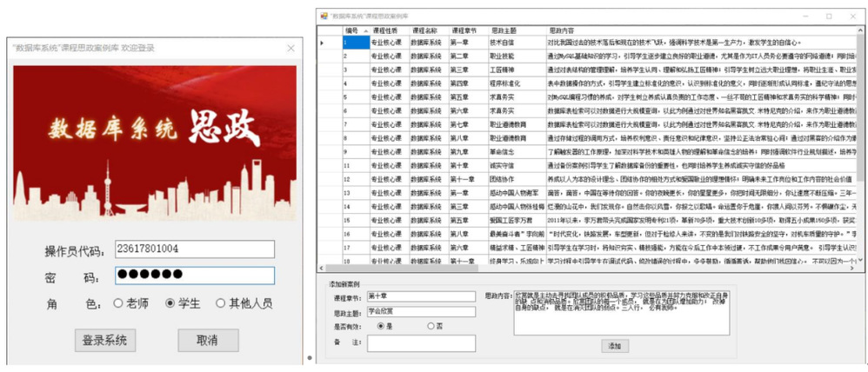Maximize the case library window
The image size is (868, 372).
tap(828, 17)
